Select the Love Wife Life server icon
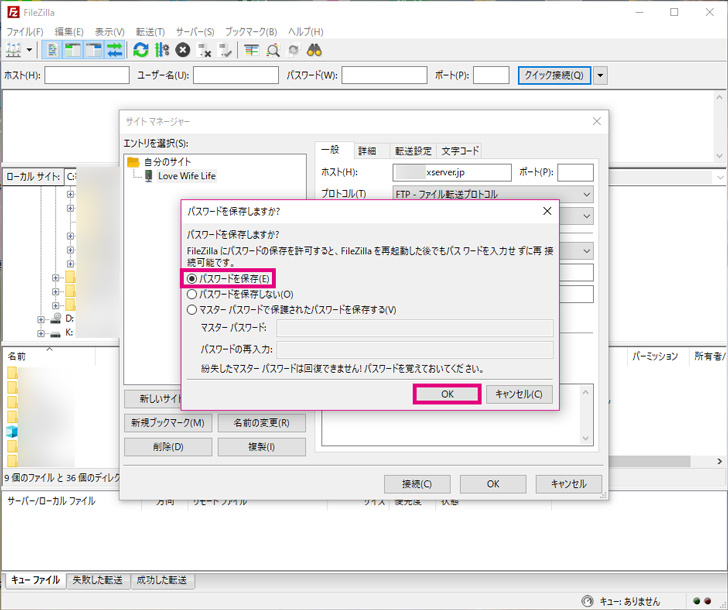Viewport: 728px width, 610px height. [x=149, y=176]
